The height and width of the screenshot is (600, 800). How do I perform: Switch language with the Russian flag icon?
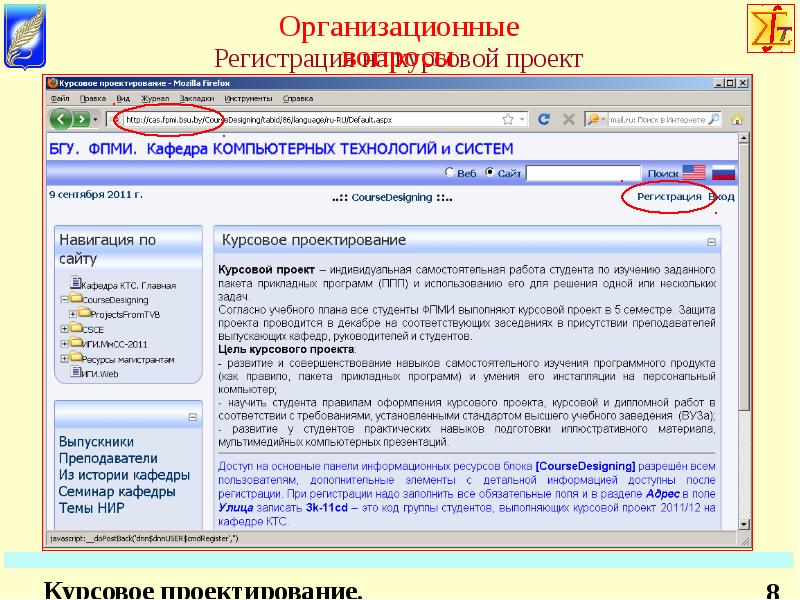tap(722, 173)
